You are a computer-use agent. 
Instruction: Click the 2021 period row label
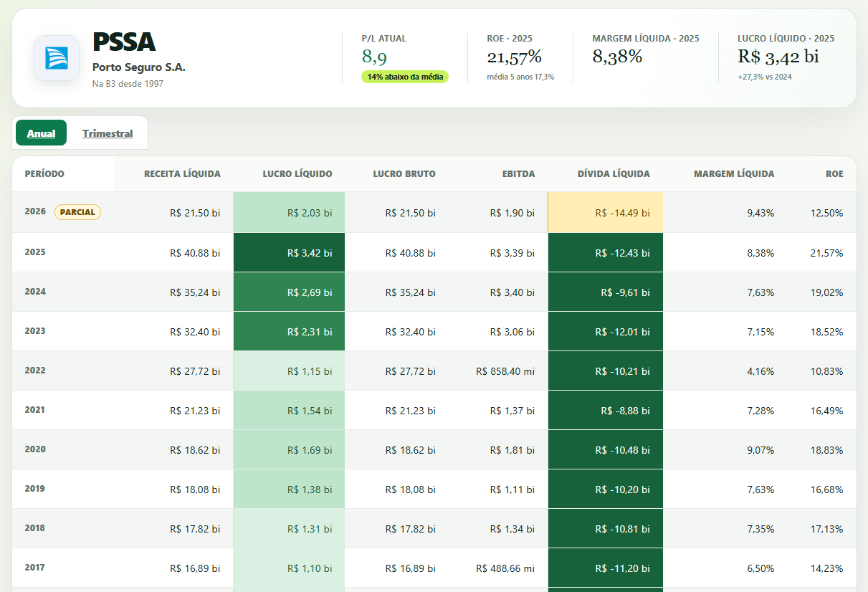click(35, 410)
